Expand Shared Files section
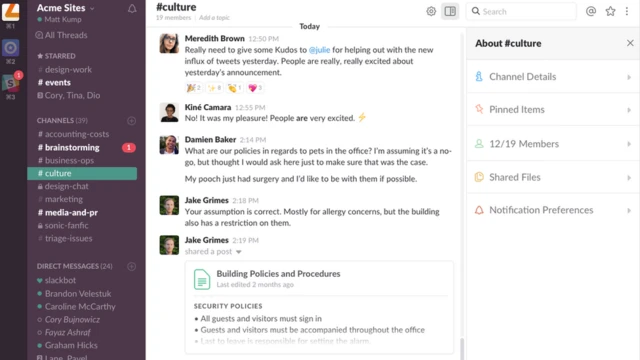The height and width of the screenshot is (360, 640). 553,177
